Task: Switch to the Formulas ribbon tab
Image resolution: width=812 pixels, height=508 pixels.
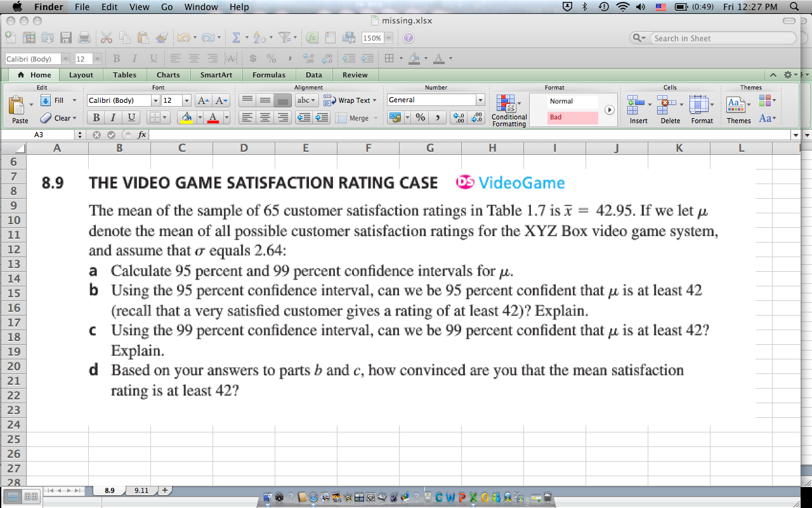Action: [x=269, y=75]
